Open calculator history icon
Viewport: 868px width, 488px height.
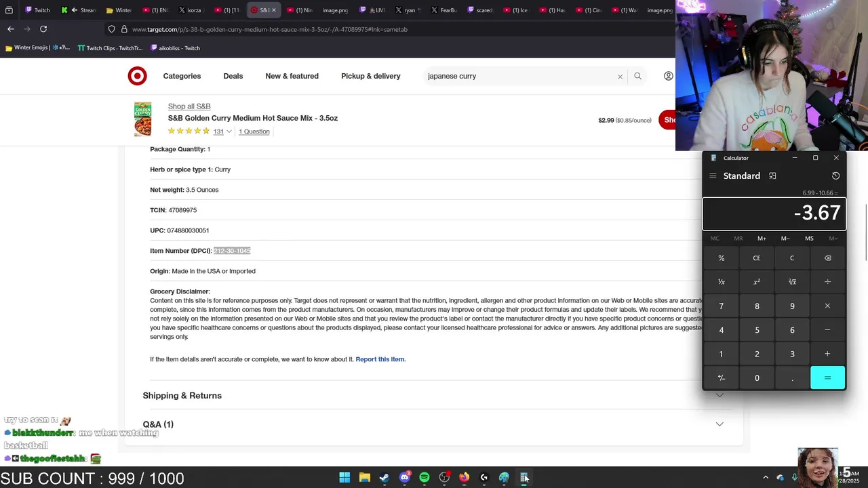pos(835,176)
